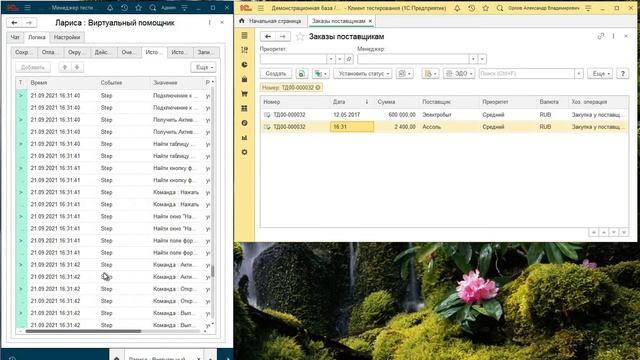Viewport: 640px width, 360px height.
Task: Click the Создать button
Action: 276,73
